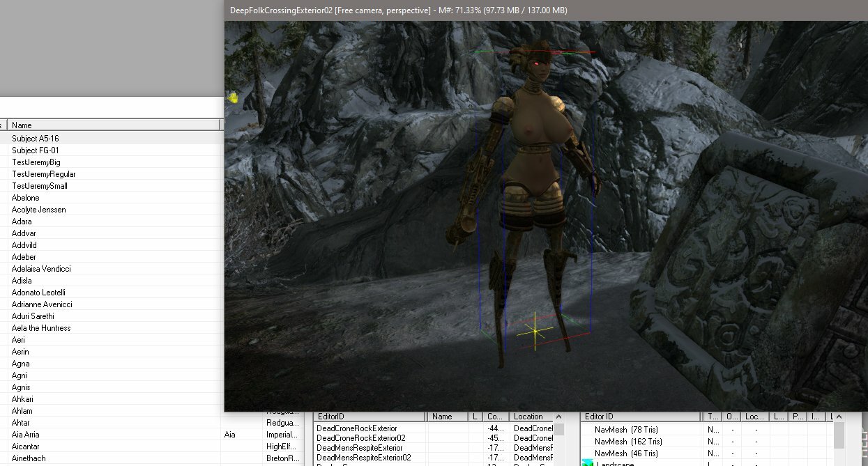Select 'Adrianne Avenicci' actor row
Screen dimensions: 868x466
point(42,304)
